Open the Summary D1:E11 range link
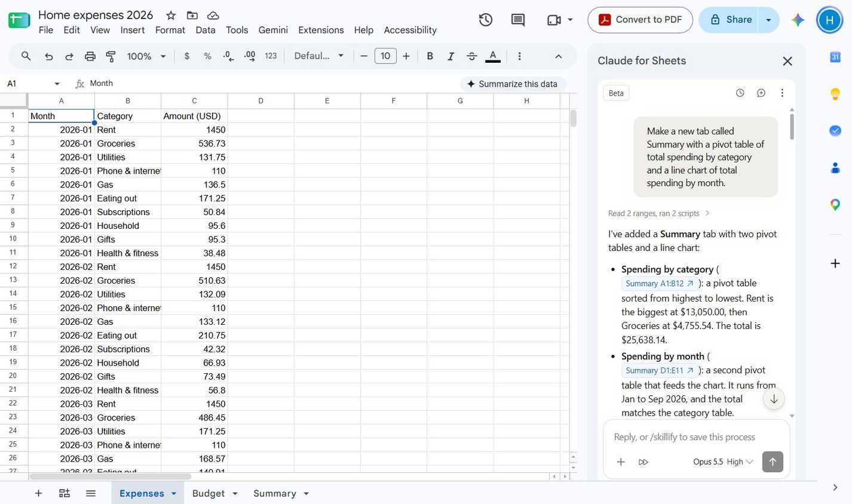The width and height of the screenshot is (852, 504). [660, 371]
